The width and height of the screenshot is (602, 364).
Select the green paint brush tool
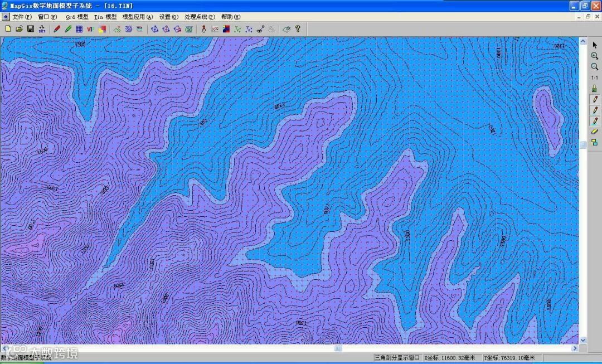pos(595,88)
